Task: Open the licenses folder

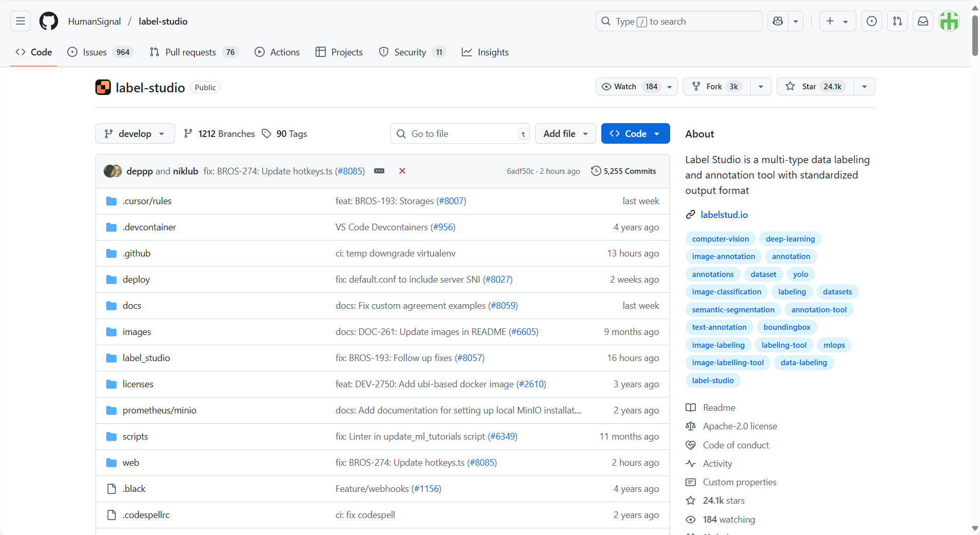Action: tap(138, 384)
